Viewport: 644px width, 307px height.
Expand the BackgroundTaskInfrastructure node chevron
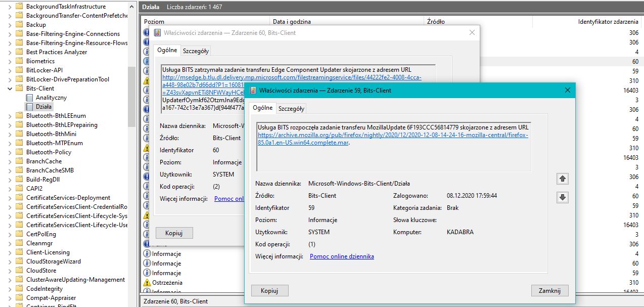[x=10, y=7]
